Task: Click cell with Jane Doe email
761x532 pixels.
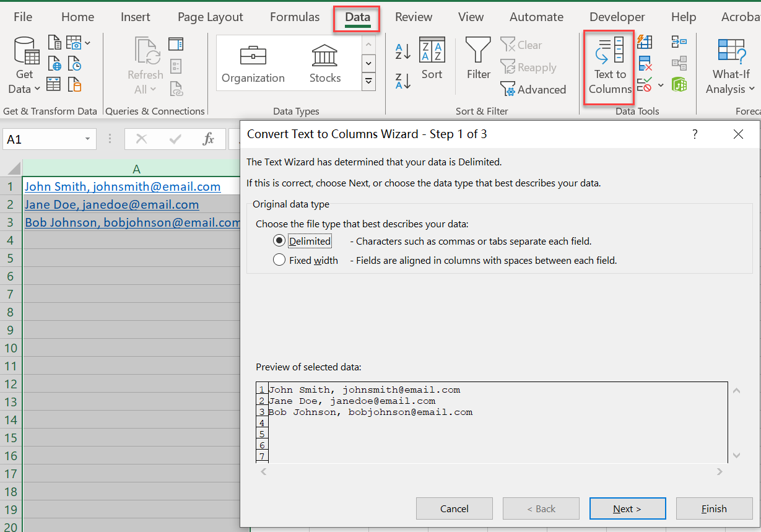Action: coord(131,204)
